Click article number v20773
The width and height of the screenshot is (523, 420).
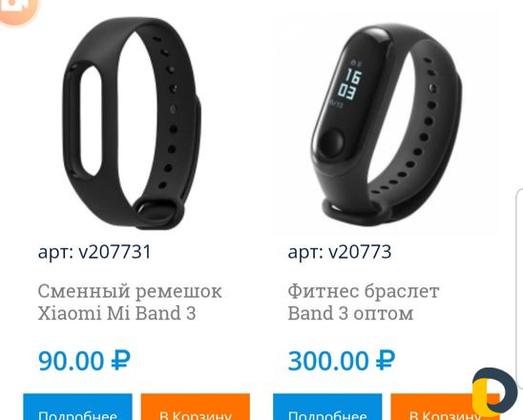[x=340, y=252]
